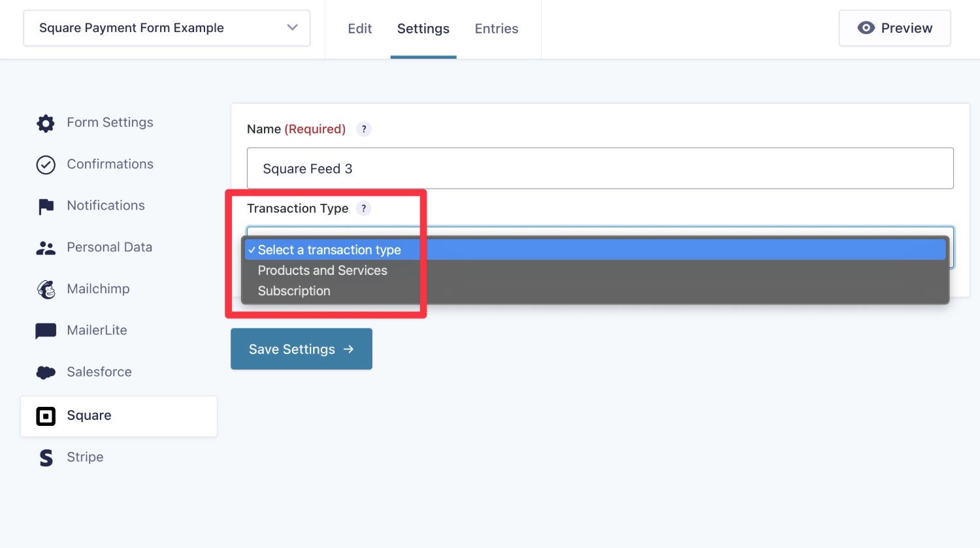Open Personal Data settings

click(109, 248)
